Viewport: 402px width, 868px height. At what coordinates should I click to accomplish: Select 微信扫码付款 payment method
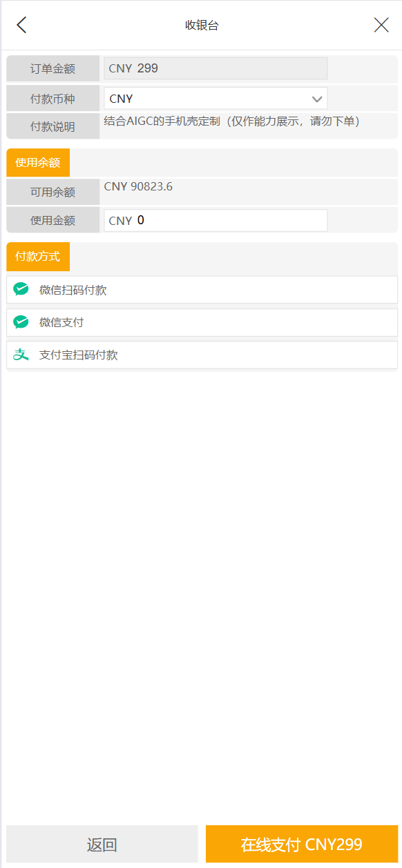[x=202, y=290]
